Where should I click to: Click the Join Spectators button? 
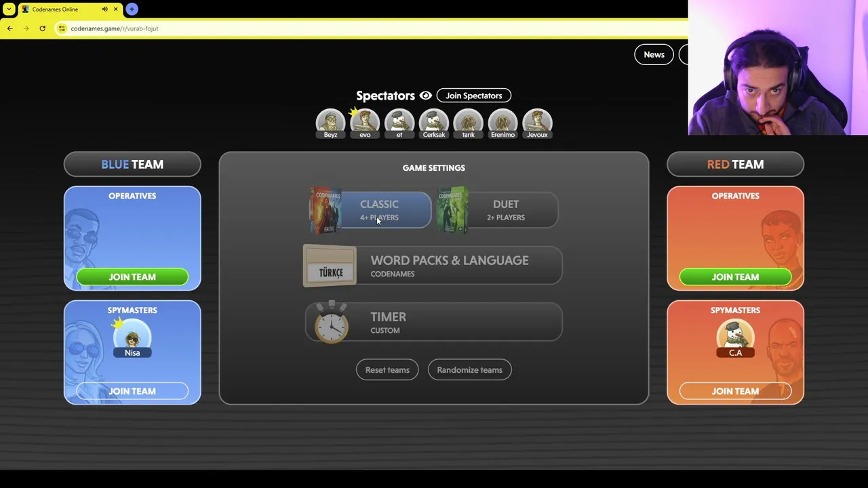point(473,96)
